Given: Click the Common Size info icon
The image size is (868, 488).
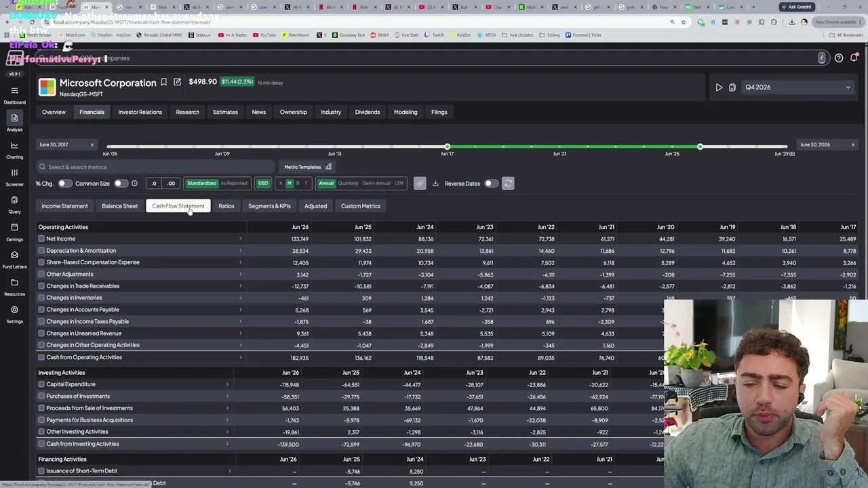Looking at the screenshot, I should point(134,184).
